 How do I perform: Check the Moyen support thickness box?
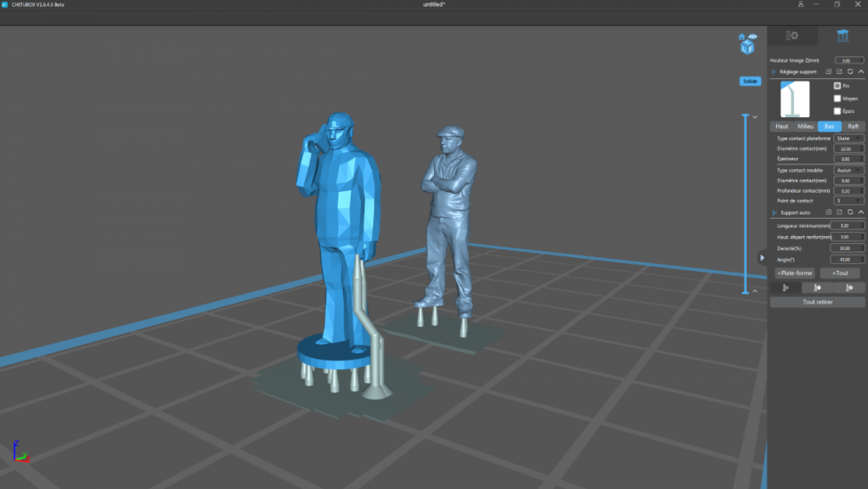[x=837, y=98]
